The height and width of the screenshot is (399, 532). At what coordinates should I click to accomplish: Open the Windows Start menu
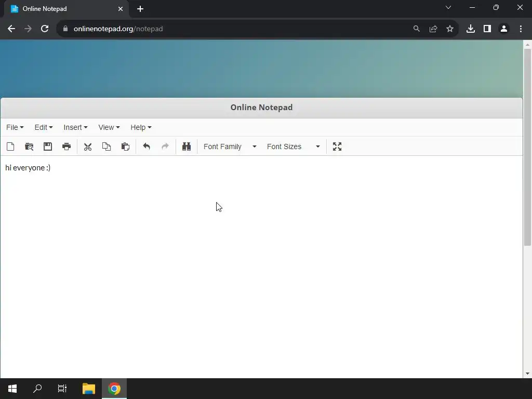pos(12,389)
